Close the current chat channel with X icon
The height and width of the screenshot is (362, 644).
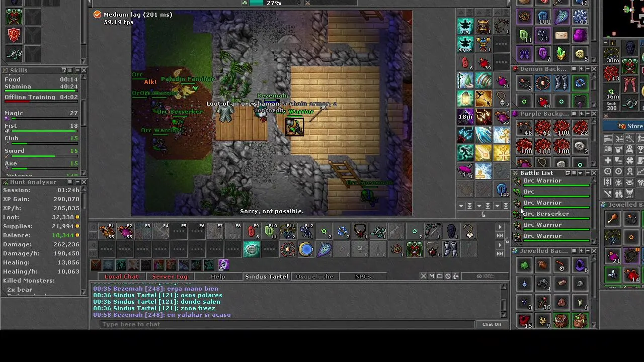(x=423, y=276)
